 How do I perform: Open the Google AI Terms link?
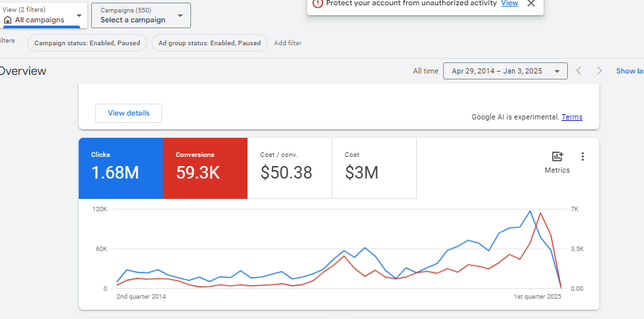(572, 117)
